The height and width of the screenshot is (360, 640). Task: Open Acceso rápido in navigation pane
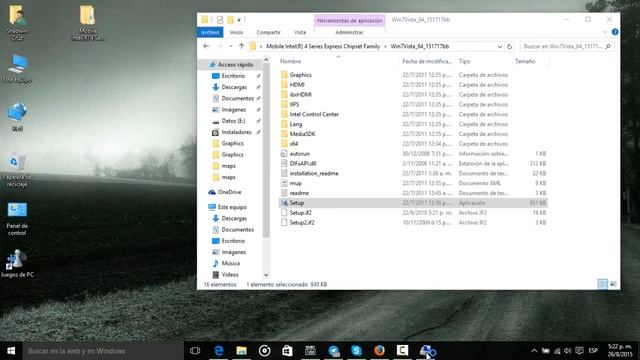[x=235, y=64]
